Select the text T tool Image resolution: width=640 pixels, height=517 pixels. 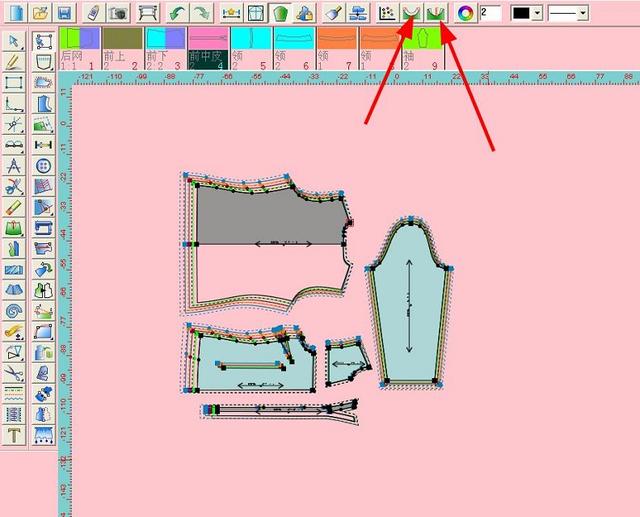(x=14, y=435)
